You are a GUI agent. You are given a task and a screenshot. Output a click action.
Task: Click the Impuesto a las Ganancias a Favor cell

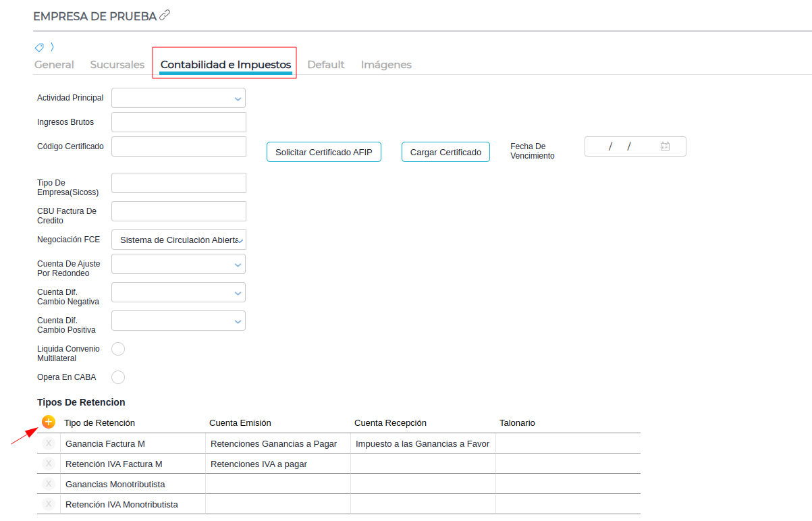423,443
